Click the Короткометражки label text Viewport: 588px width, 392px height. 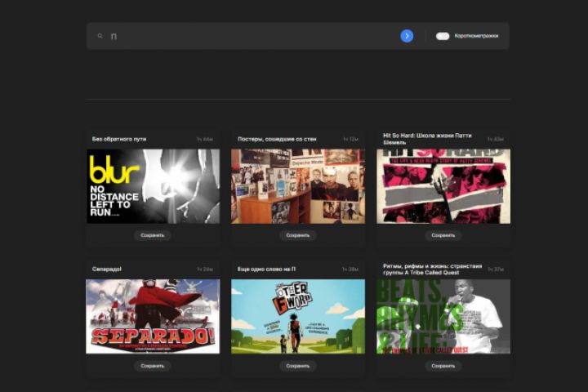(x=477, y=36)
